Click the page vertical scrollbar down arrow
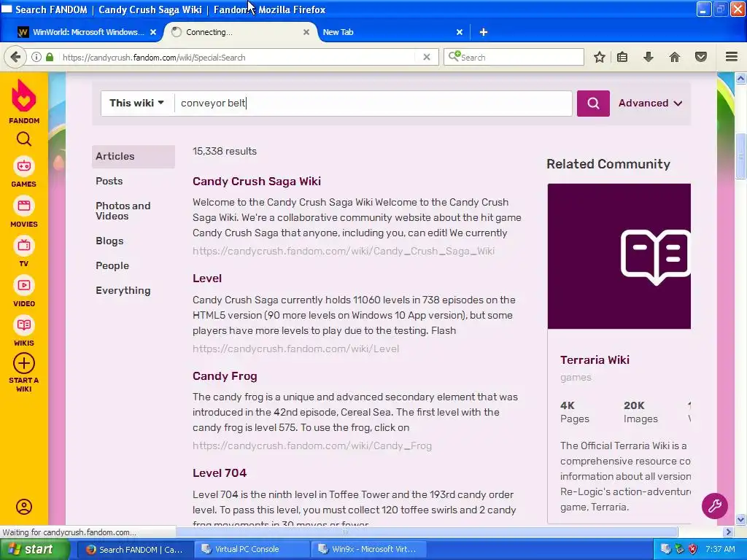Viewport: 747px width, 560px height. click(x=741, y=519)
